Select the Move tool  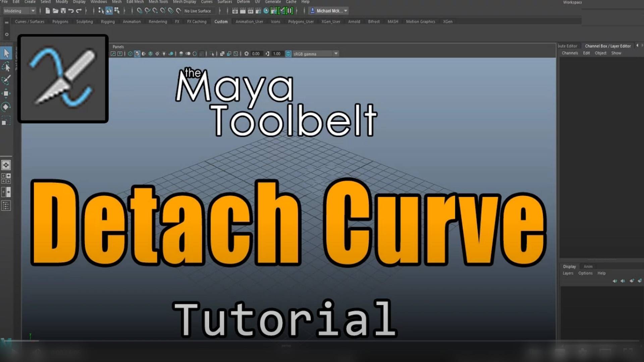pyautogui.click(x=6, y=94)
